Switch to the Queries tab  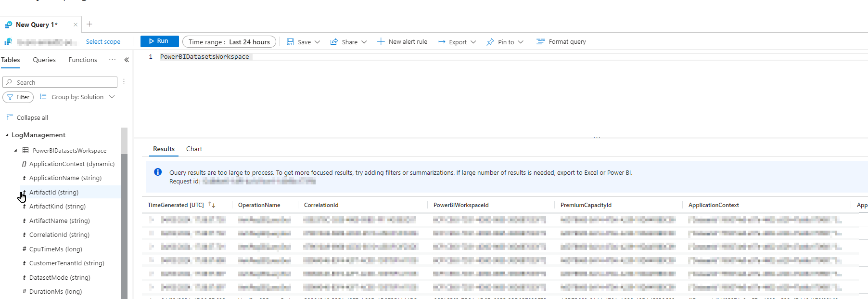coord(44,60)
